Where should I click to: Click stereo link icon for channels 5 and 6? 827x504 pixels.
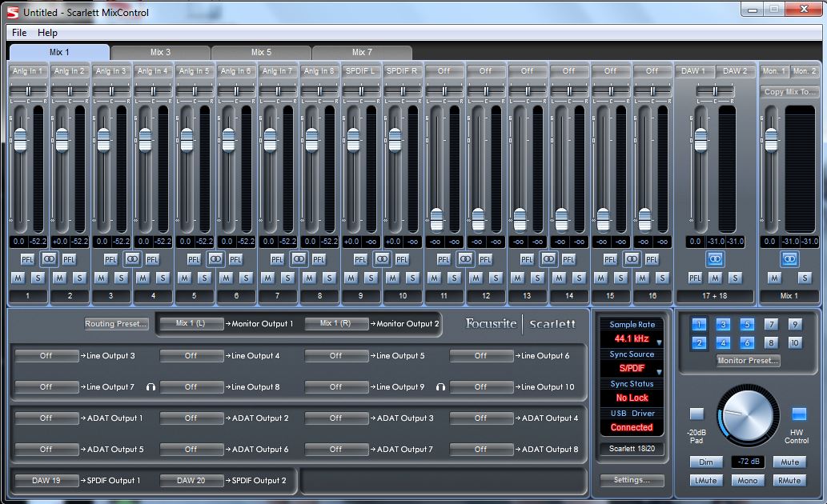(215, 259)
